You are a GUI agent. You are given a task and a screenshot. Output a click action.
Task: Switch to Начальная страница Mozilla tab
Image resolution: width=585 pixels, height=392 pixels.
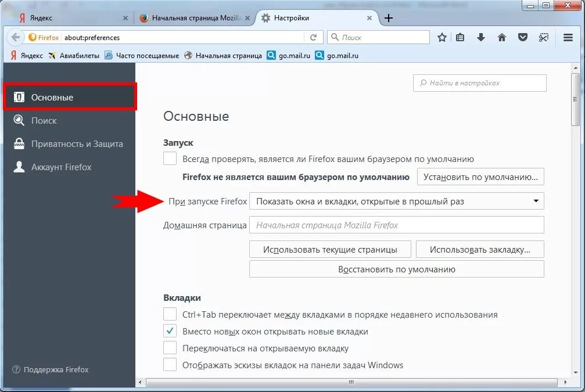coord(194,18)
